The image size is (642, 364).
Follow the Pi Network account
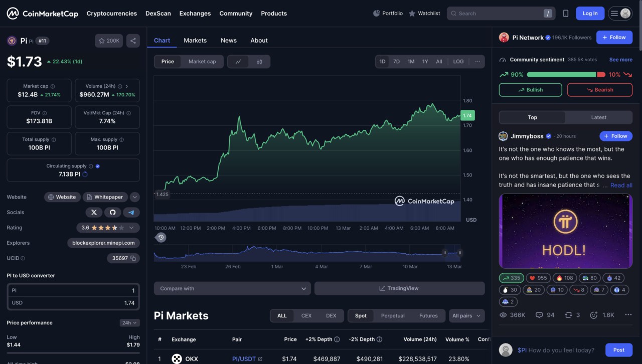click(614, 37)
